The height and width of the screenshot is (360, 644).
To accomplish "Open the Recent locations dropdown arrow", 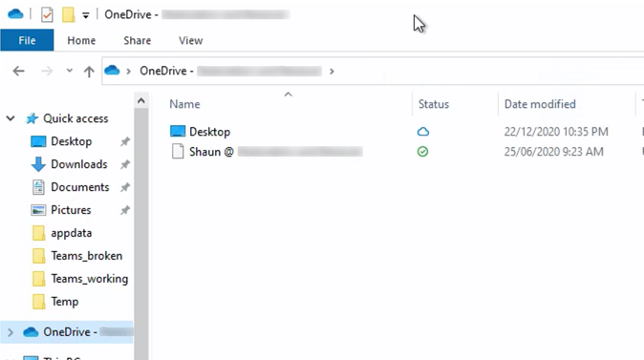I will click(x=70, y=71).
